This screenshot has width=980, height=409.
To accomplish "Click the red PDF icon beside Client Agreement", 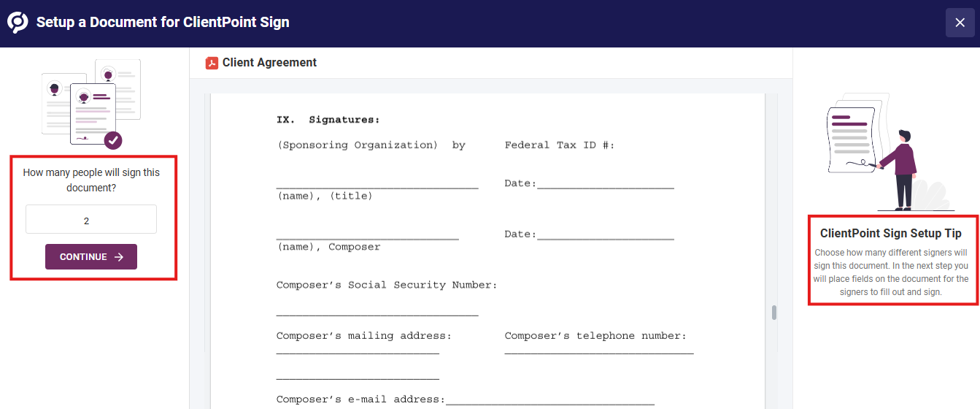I will tap(212, 63).
